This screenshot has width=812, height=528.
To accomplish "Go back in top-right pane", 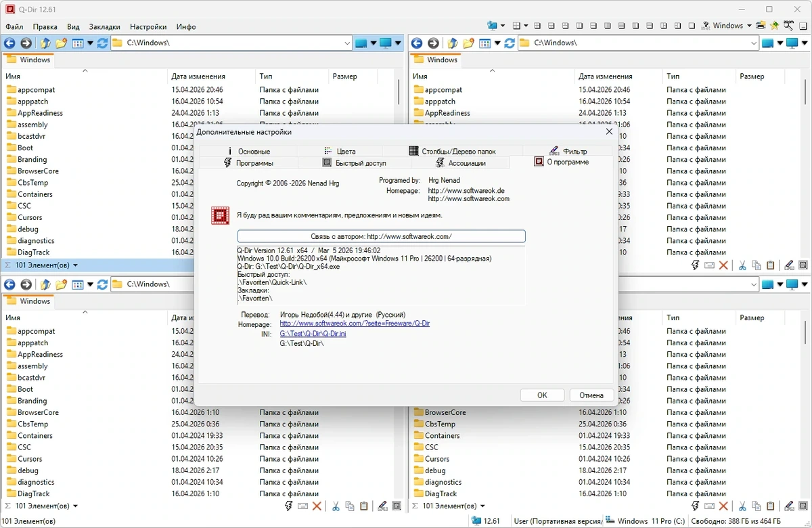I will 417,43.
